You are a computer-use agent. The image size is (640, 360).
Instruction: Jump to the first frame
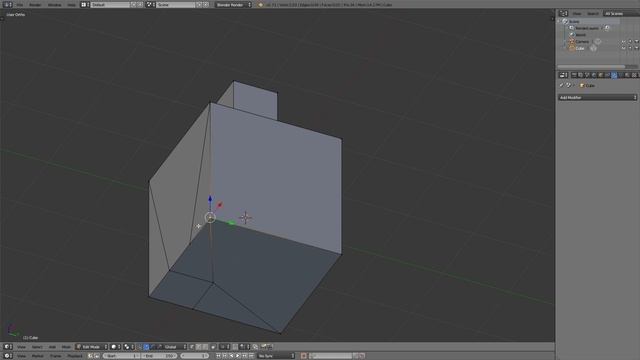[x=218, y=356]
